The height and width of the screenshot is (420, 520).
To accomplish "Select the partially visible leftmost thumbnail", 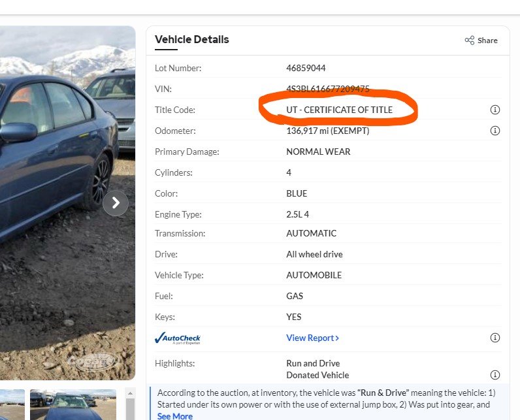I will 12,405.
